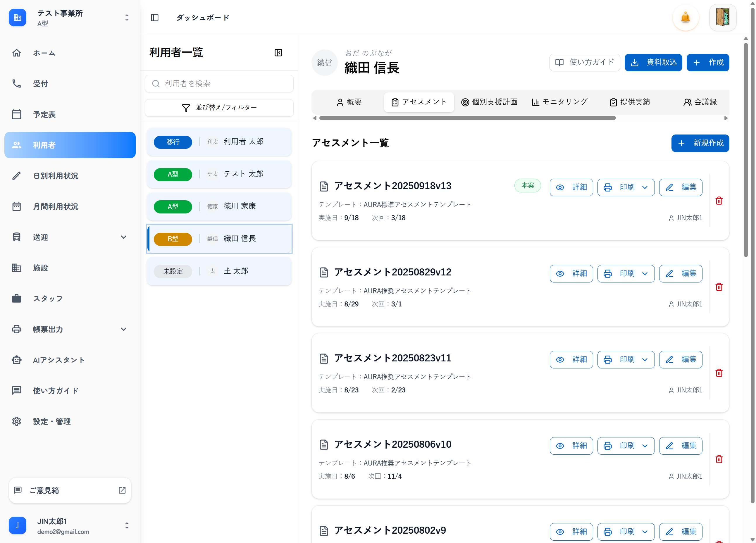Open the テスト事業所 switcher chevron
The height and width of the screenshot is (543, 756).
click(127, 17)
